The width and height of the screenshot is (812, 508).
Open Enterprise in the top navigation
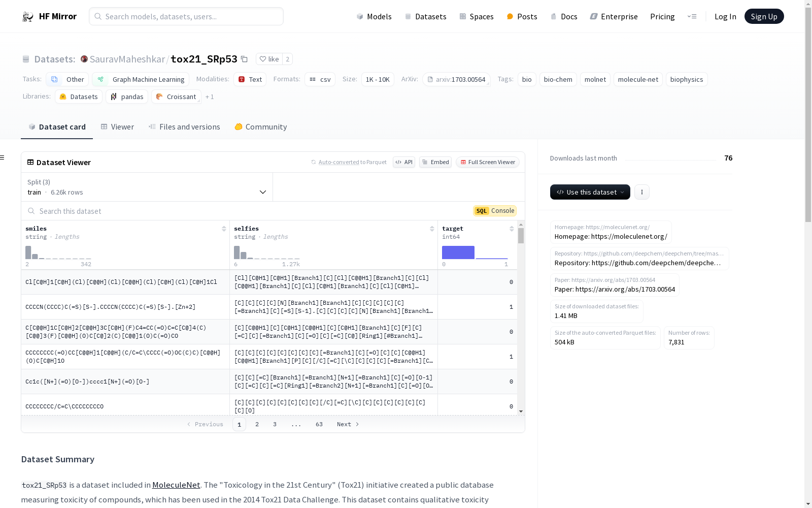click(614, 16)
